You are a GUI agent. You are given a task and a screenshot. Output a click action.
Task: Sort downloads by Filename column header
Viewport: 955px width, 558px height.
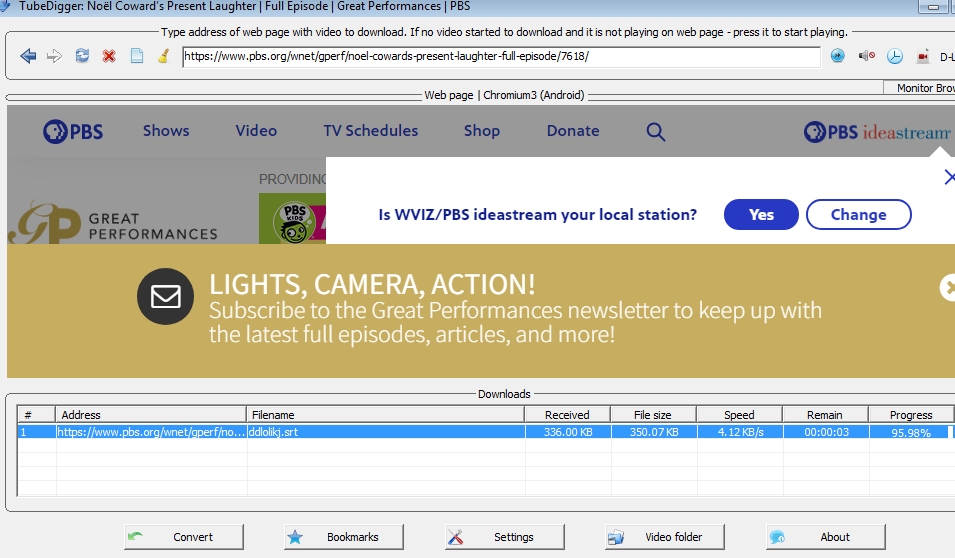(x=386, y=415)
